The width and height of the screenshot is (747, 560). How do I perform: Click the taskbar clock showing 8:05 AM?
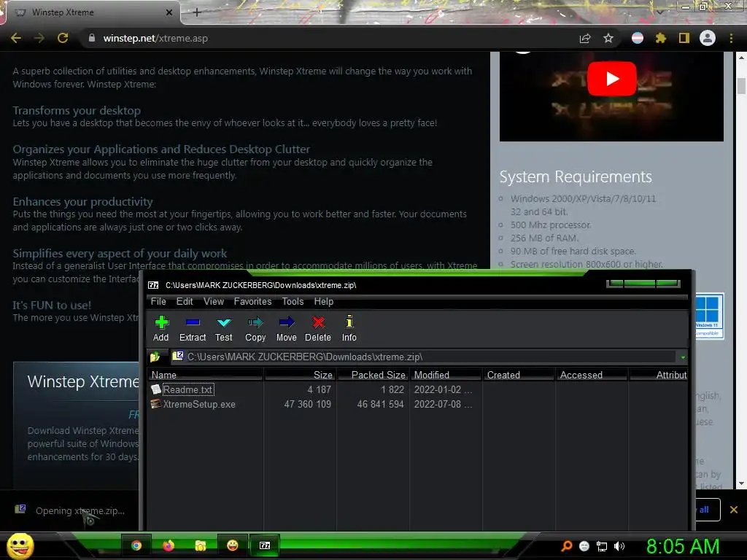(x=683, y=546)
